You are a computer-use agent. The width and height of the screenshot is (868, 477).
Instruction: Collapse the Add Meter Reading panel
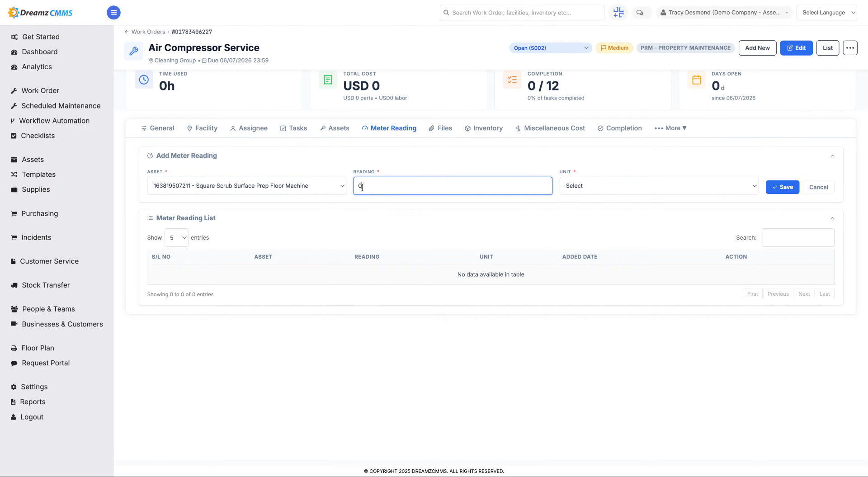pos(832,156)
